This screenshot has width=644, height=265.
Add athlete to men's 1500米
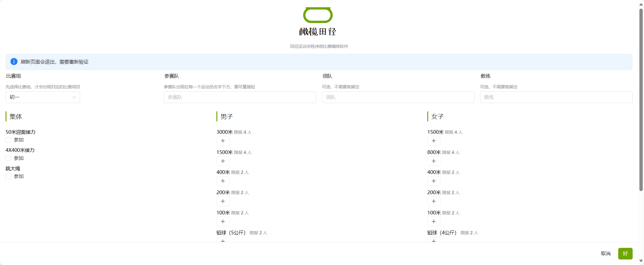223,161
